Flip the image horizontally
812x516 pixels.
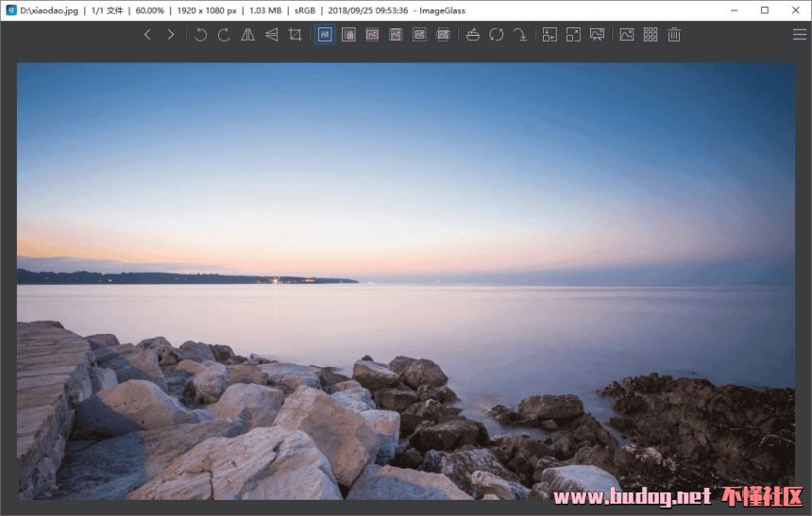pos(247,35)
